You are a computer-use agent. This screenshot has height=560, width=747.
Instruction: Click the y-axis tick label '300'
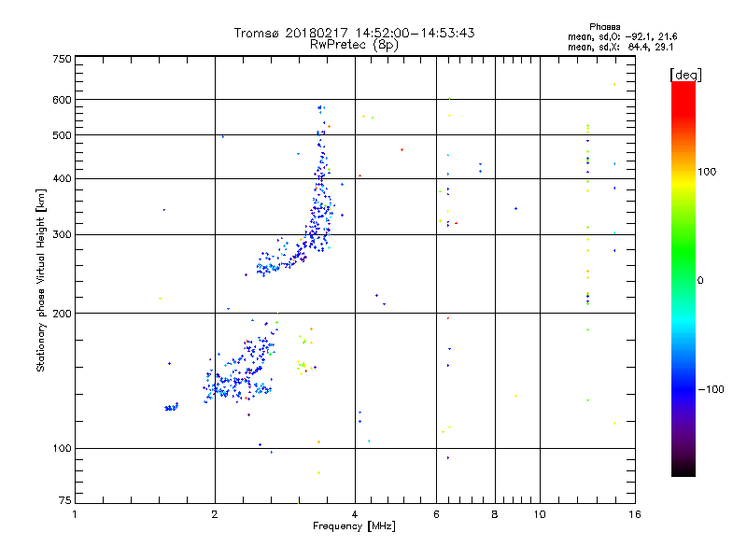point(62,235)
